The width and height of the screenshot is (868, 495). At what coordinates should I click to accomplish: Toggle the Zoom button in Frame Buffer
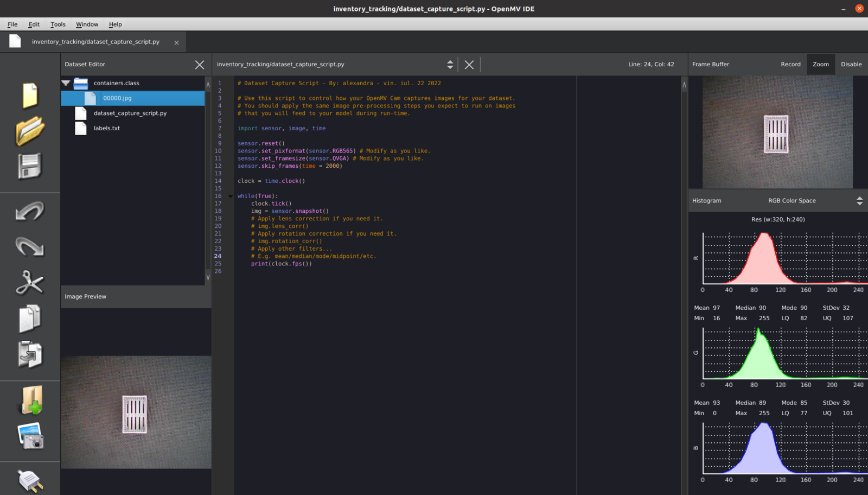coord(820,64)
